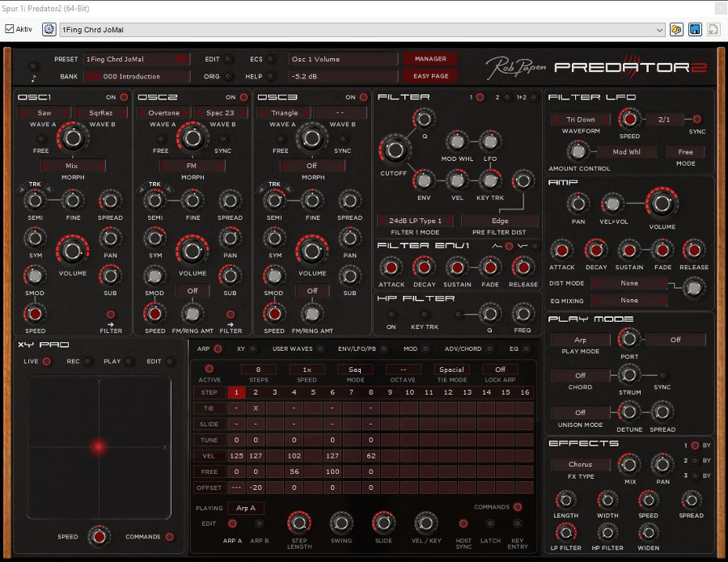
Task: Click left arrow of Filter 1 Mode selector
Action: pos(381,221)
